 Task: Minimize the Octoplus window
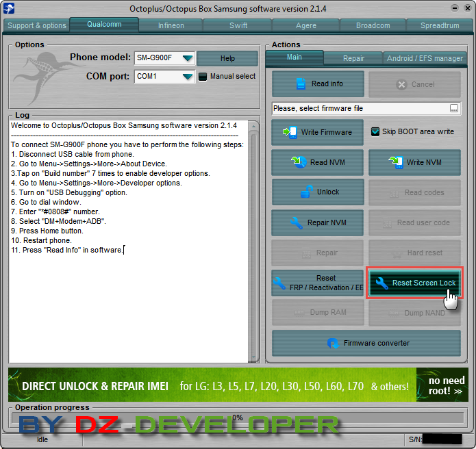pyautogui.click(x=455, y=8)
